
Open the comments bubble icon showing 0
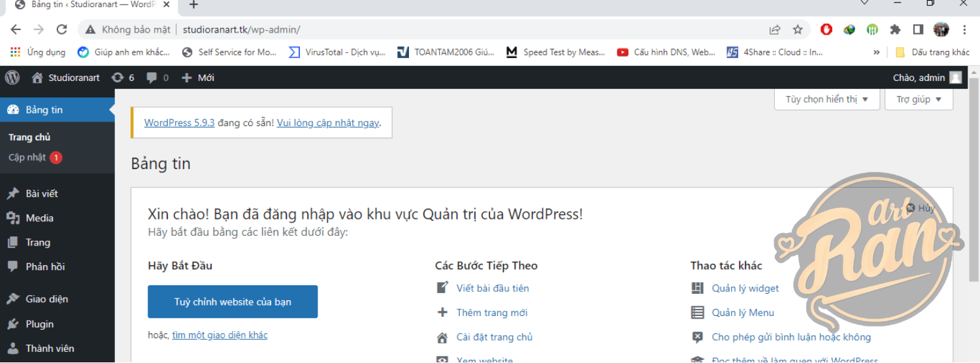[x=157, y=78]
